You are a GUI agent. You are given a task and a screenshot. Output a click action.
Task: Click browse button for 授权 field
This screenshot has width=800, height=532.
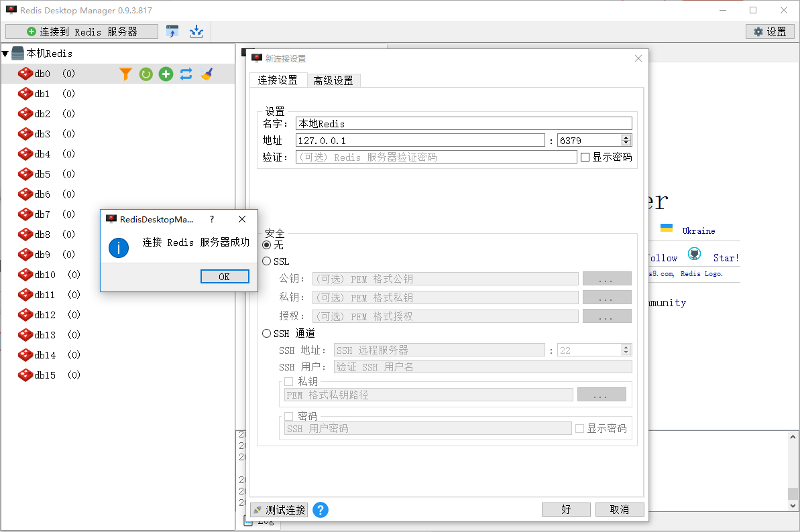click(607, 316)
